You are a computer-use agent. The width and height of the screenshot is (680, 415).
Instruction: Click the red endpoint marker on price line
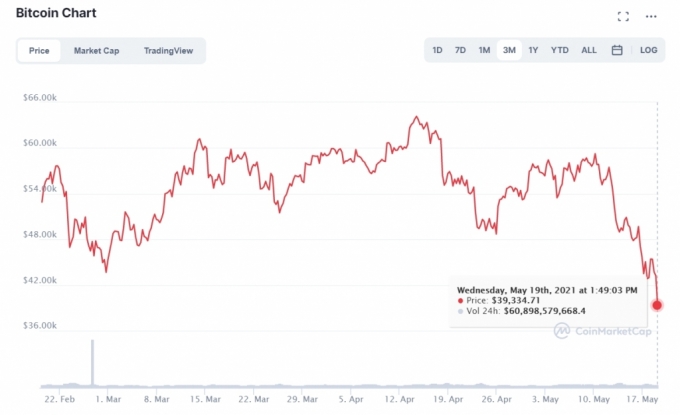[x=657, y=305]
